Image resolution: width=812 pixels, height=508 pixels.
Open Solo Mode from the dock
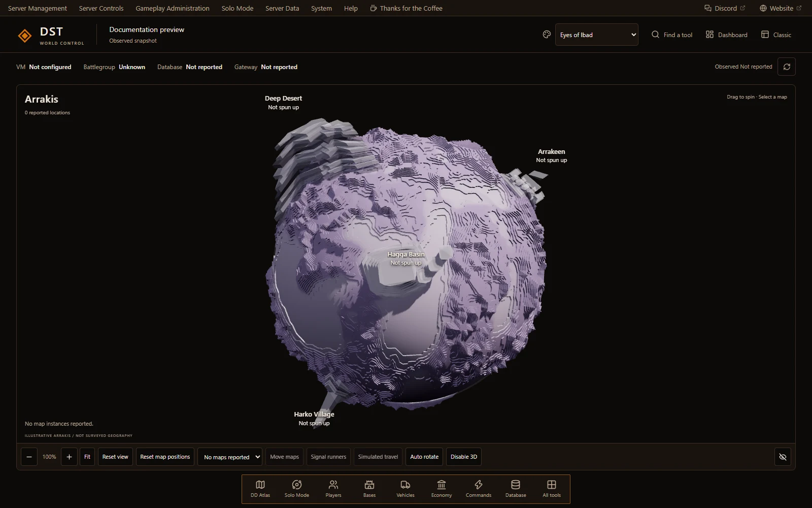click(x=297, y=489)
